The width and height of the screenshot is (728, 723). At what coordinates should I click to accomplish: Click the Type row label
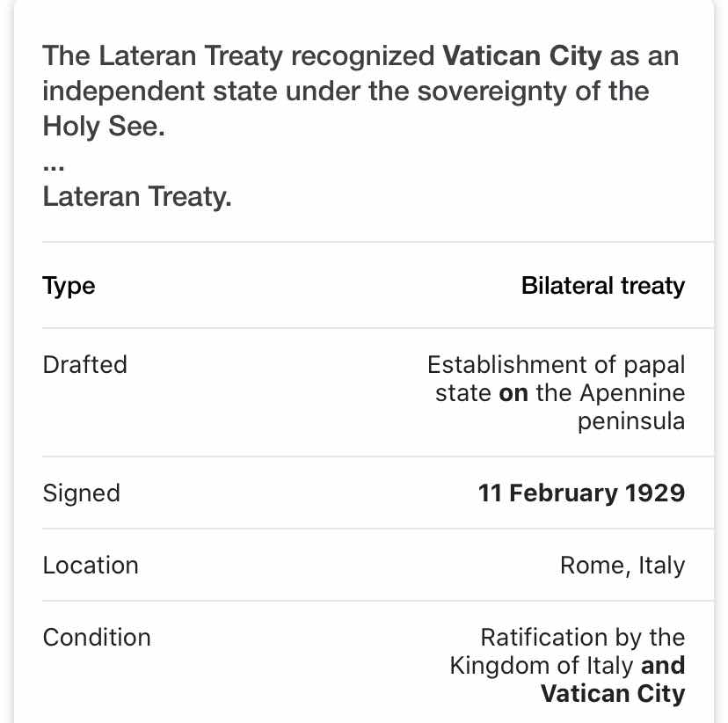pyautogui.click(x=69, y=286)
